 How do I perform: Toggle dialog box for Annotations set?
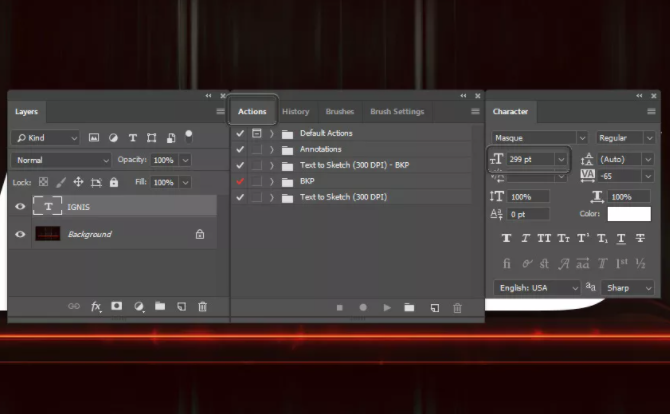tap(256, 149)
